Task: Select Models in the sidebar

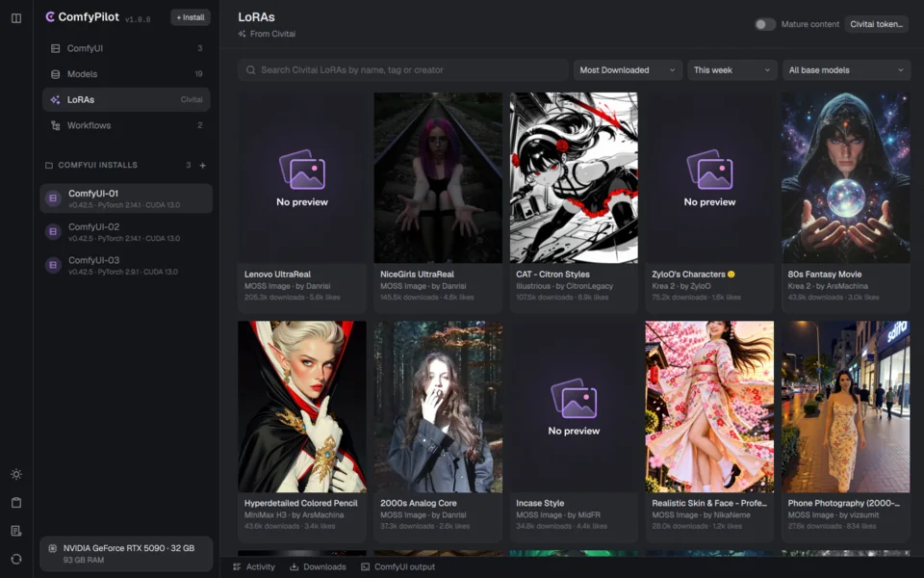Action: pyautogui.click(x=126, y=74)
